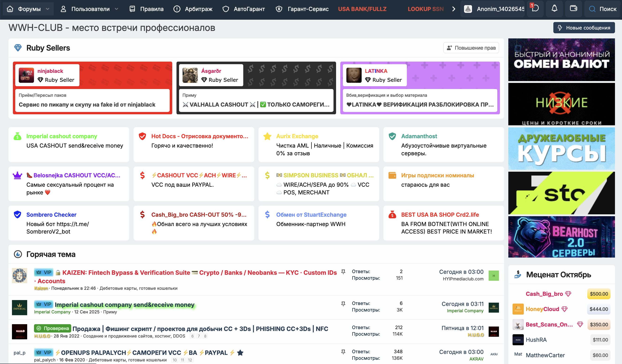Click the Новые сообщения button

(584, 28)
